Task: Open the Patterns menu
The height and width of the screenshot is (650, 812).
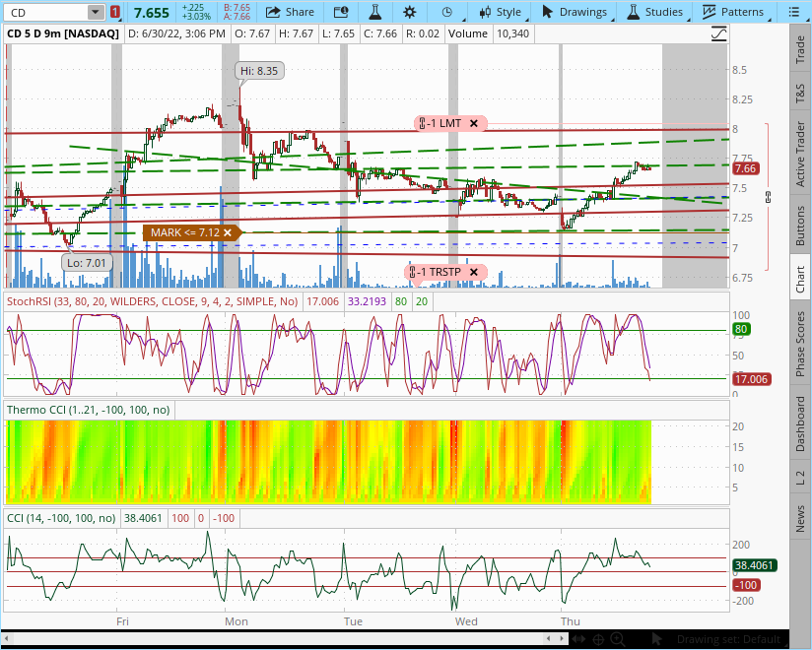Action: [733, 12]
